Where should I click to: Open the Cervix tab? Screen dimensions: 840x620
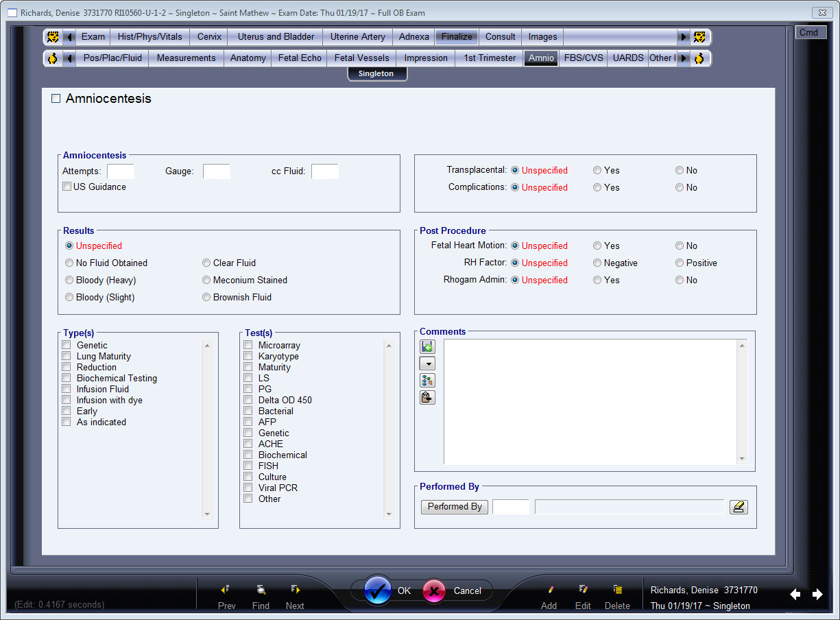[210, 37]
